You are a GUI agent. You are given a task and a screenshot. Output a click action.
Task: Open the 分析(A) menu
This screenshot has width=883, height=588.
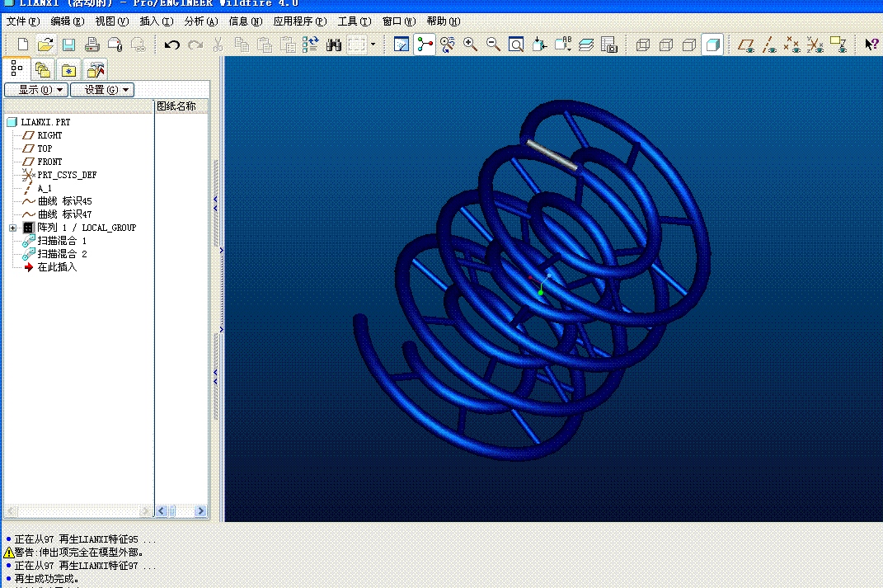point(201,21)
